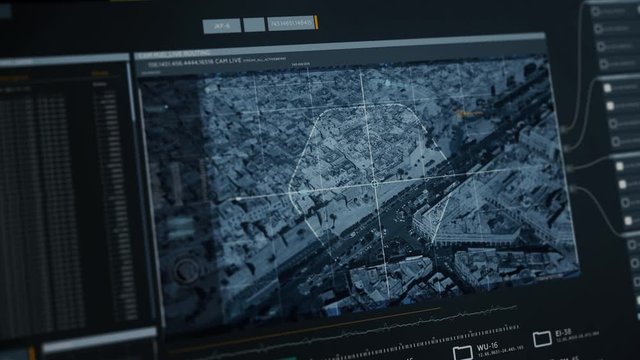Click the JKF-6 button
The height and width of the screenshot is (360, 640).
222,26
